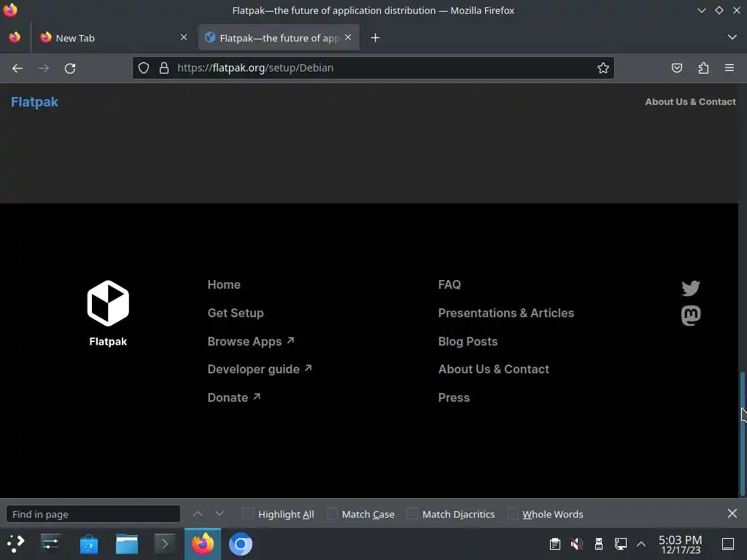This screenshot has width=747, height=560.
Task: Open the KDE application launcher
Action: [x=15, y=543]
